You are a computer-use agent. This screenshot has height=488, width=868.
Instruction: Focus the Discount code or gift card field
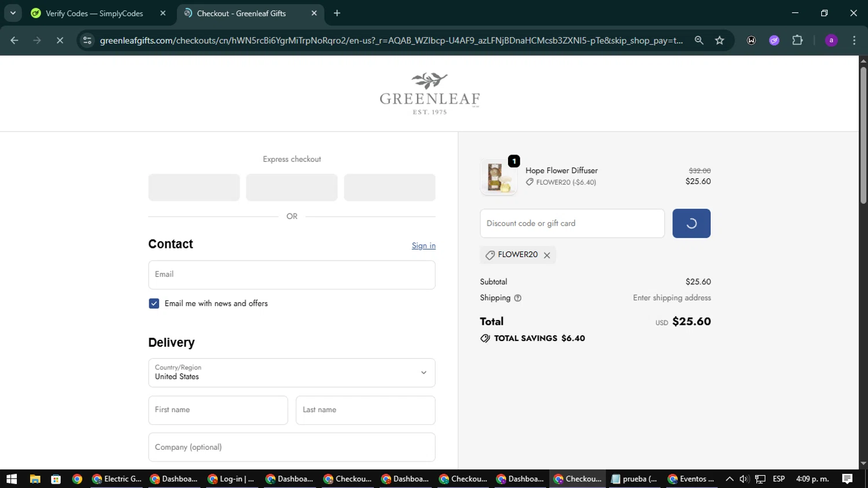(572, 223)
